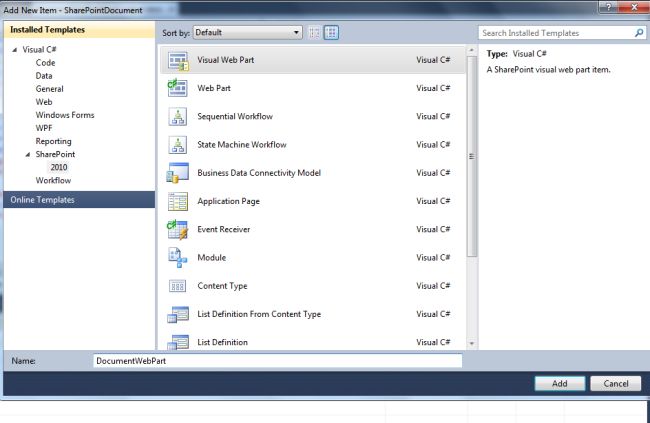The height and width of the screenshot is (423, 650).
Task: Open the Installed Templates section
Action: (79, 30)
